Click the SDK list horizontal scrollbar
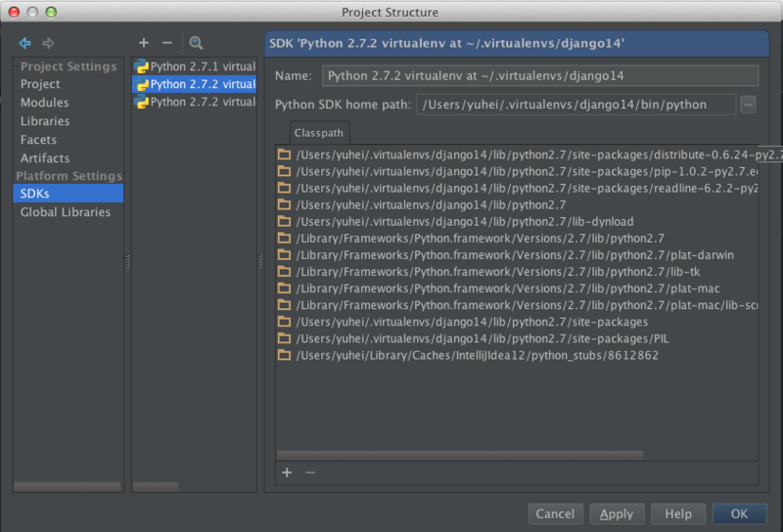The image size is (783, 532). pyautogui.click(x=156, y=486)
